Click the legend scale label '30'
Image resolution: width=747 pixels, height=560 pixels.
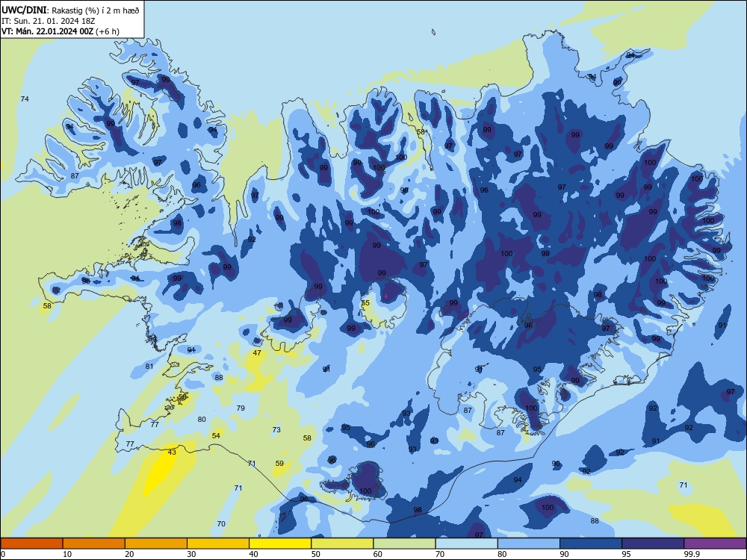click(191, 554)
